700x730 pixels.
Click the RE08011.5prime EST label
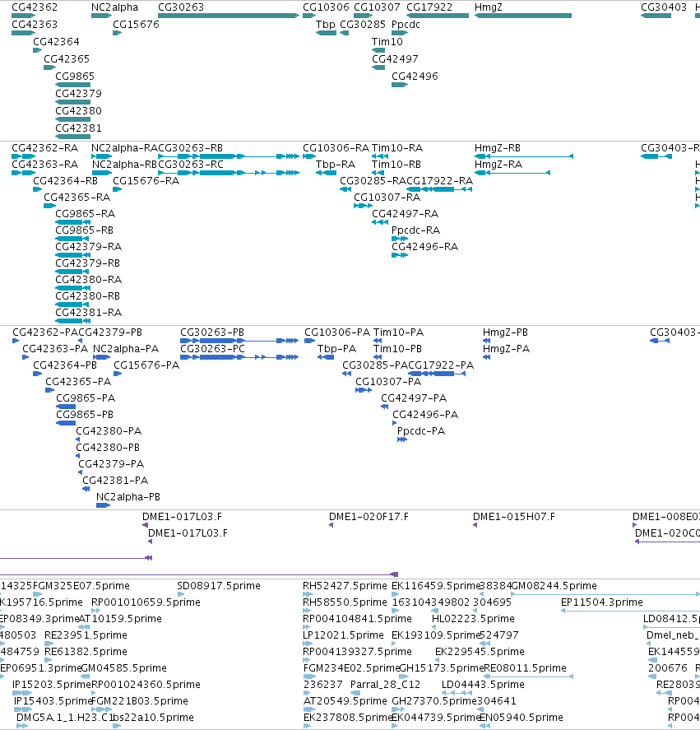click(525, 668)
